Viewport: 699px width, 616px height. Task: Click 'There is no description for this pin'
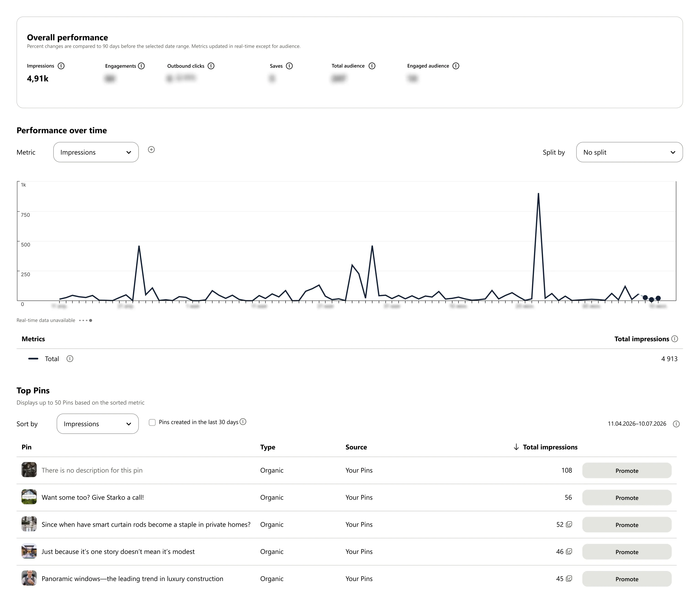coord(92,470)
